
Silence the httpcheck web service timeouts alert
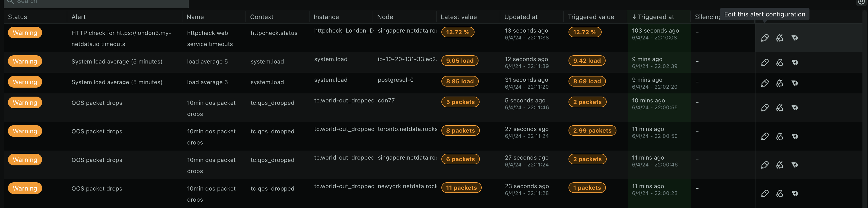tap(780, 38)
